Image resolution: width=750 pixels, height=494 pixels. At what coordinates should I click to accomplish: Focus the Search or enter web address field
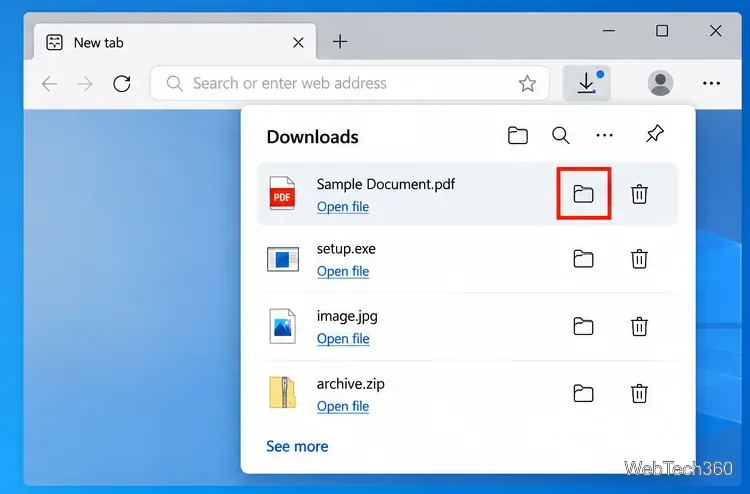tap(349, 83)
